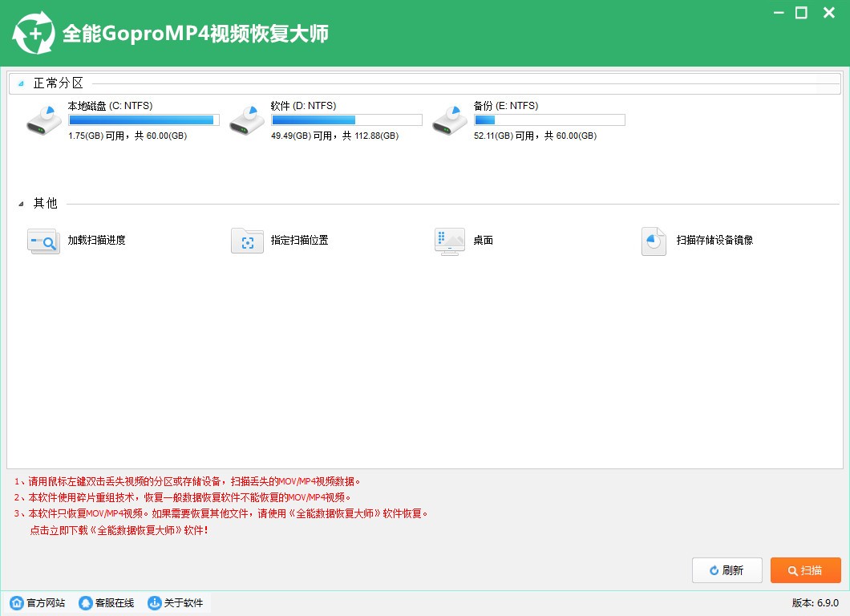Image resolution: width=850 pixels, height=616 pixels.
Task: Select the software D: drive icon
Action: [247, 120]
